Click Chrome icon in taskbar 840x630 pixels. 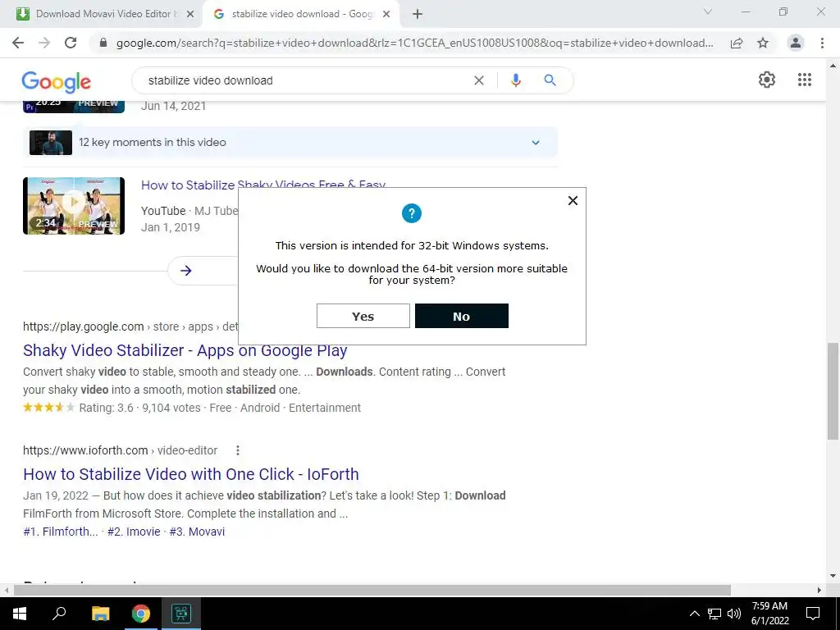[x=141, y=614]
